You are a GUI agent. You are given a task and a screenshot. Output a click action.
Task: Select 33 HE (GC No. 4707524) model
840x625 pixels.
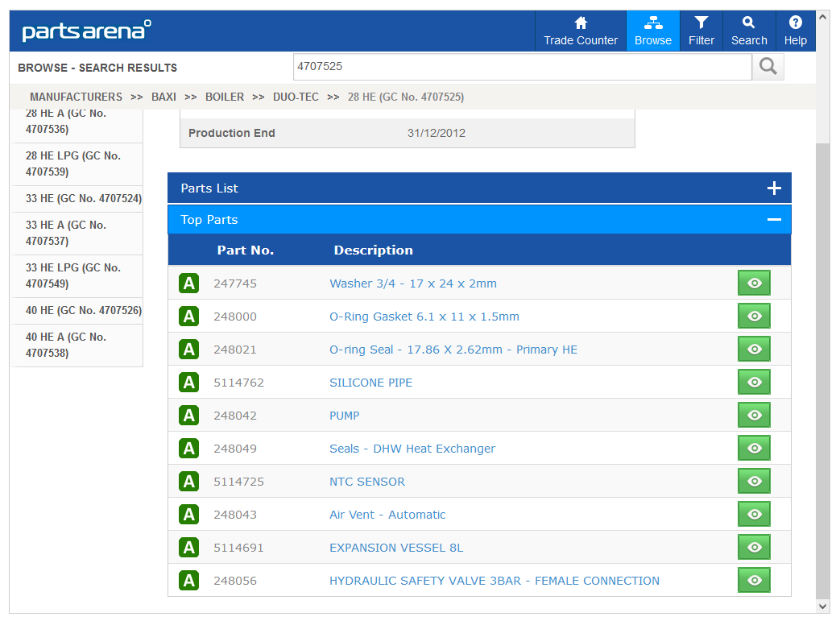pos(77,199)
